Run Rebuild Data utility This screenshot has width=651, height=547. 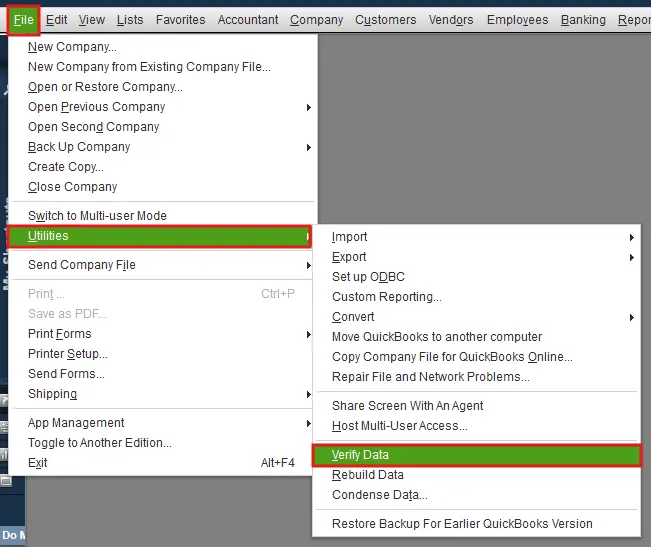click(x=477, y=475)
